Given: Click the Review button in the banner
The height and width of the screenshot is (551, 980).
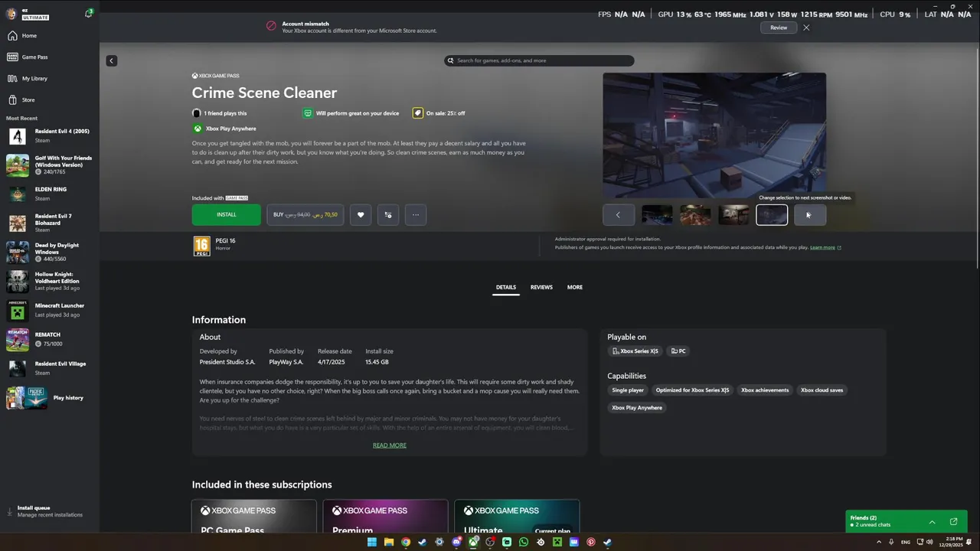Looking at the screenshot, I should tap(779, 28).
